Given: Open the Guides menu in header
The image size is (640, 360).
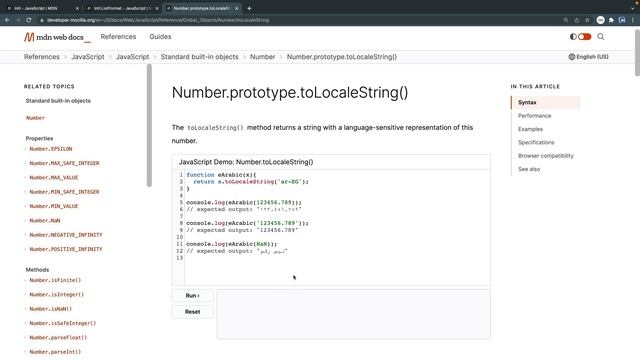Looking at the screenshot, I should 160,37.
